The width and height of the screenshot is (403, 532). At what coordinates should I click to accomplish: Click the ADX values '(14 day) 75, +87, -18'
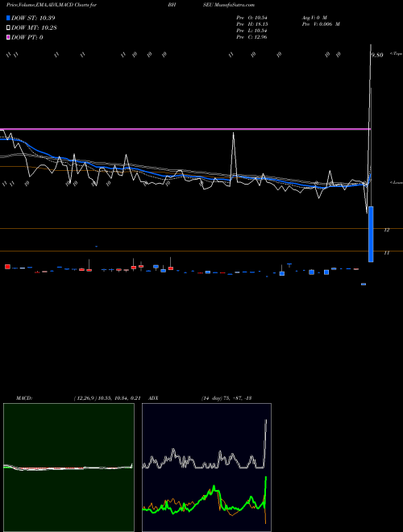[226, 398]
